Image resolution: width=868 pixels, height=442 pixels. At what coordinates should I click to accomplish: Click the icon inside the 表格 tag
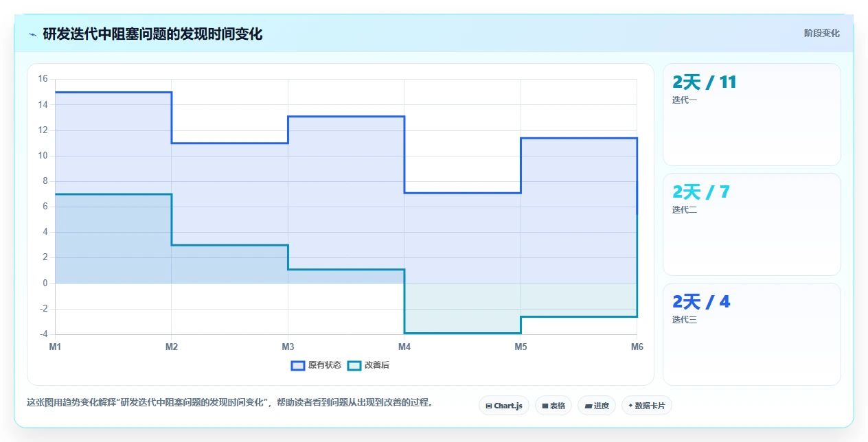tap(545, 406)
